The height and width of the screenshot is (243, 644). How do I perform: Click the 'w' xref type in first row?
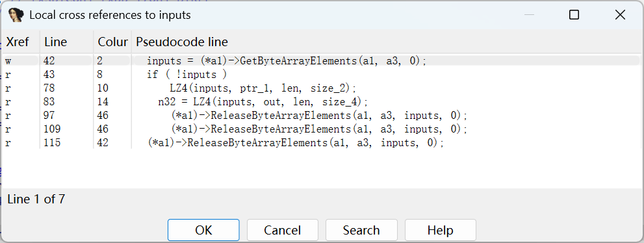coord(8,61)
